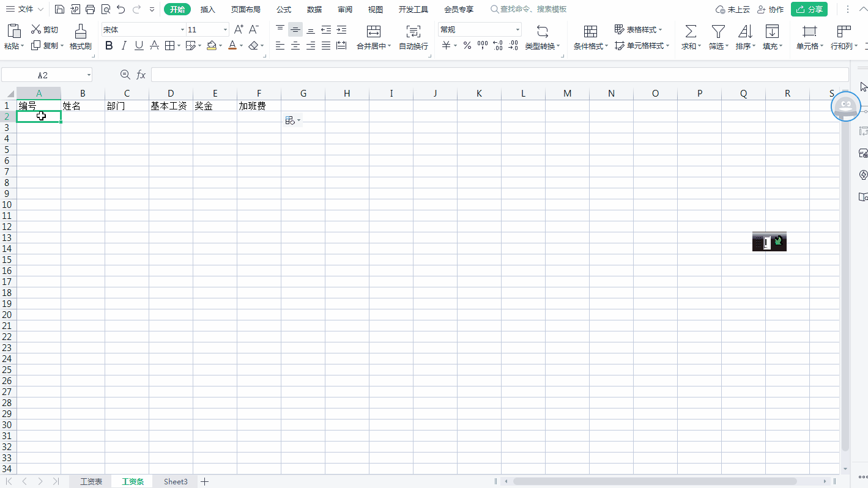Screen dimensions: 868x488
Task: Align cell content to top
Action: [x=280, y=29]
